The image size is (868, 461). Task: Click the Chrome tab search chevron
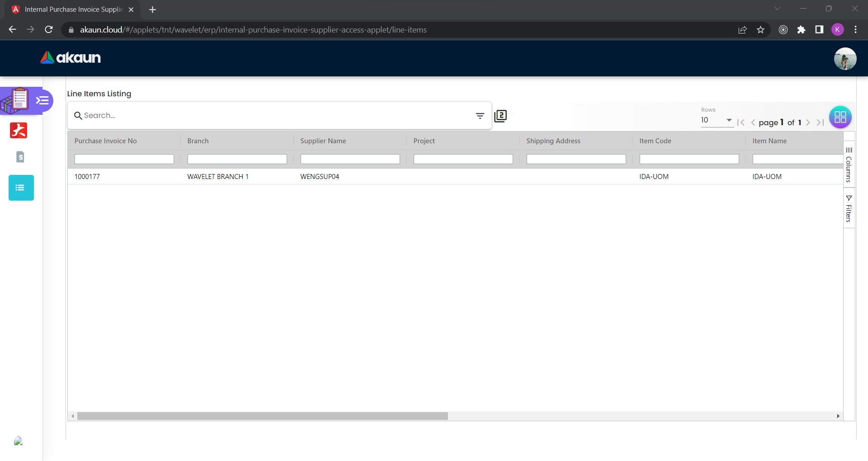tap(777, 9)
